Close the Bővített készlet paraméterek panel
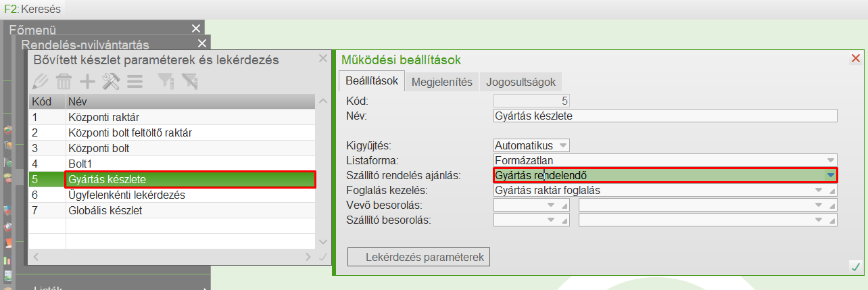This screenshot has height=290, width=868. point(322,59)
